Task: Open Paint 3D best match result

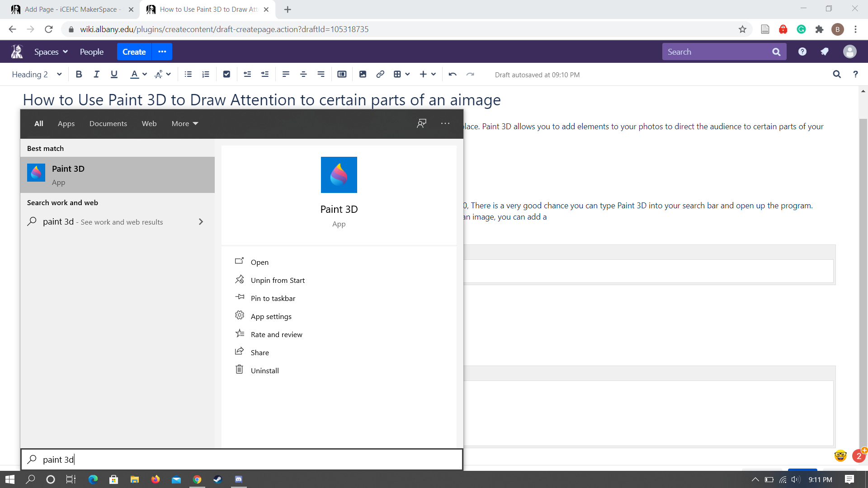Action: click(x=118, y=175)
